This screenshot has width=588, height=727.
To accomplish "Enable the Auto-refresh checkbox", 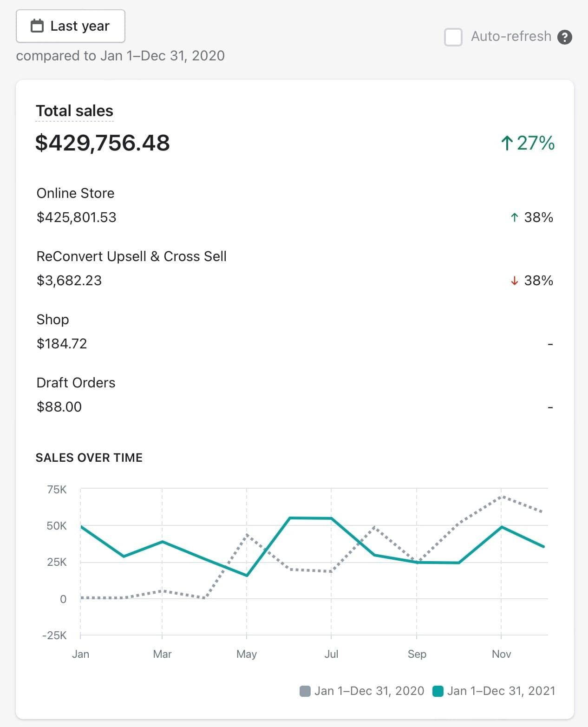I will point(453,37).
